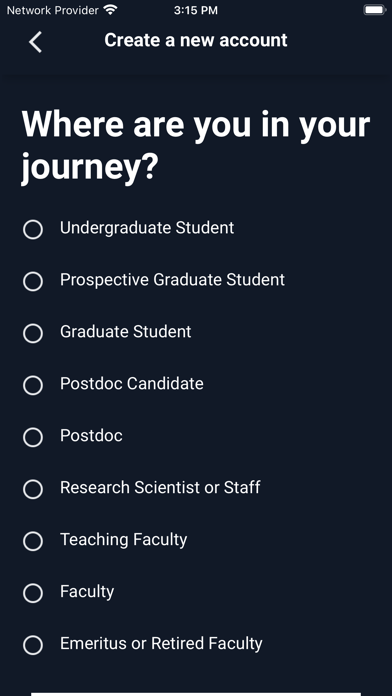The image size is (392, 696).
Task: Select the Postdoc Candidate radio button
Action: [33, 385]
